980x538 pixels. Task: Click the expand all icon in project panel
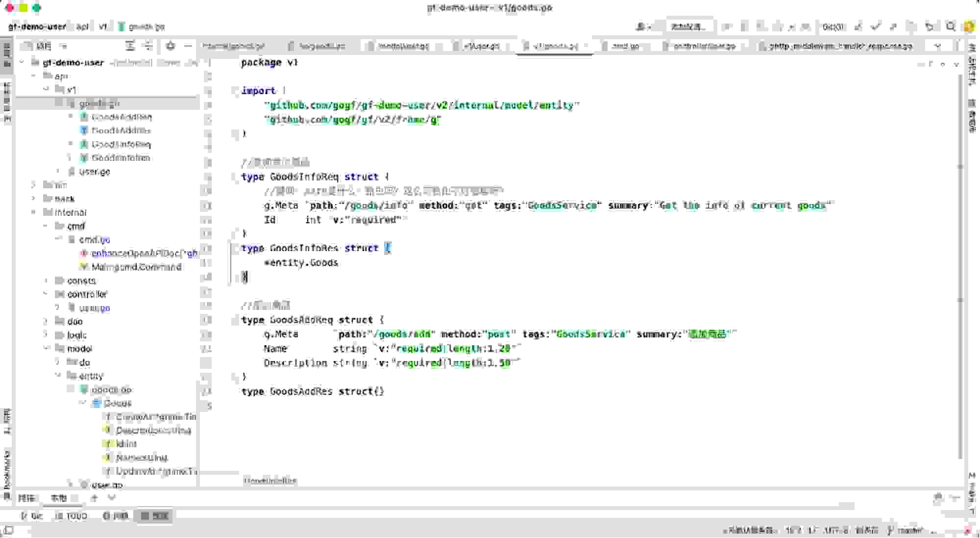130,46
